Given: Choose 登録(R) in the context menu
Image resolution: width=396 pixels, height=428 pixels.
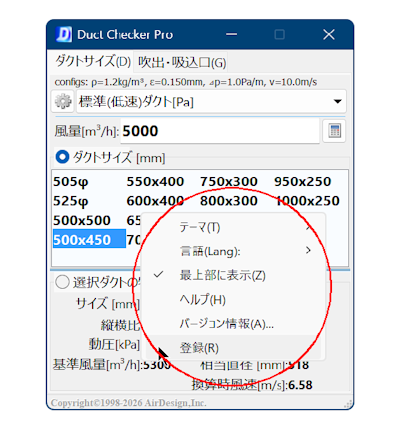Looking at the screenshot, I should click(233, 347).
